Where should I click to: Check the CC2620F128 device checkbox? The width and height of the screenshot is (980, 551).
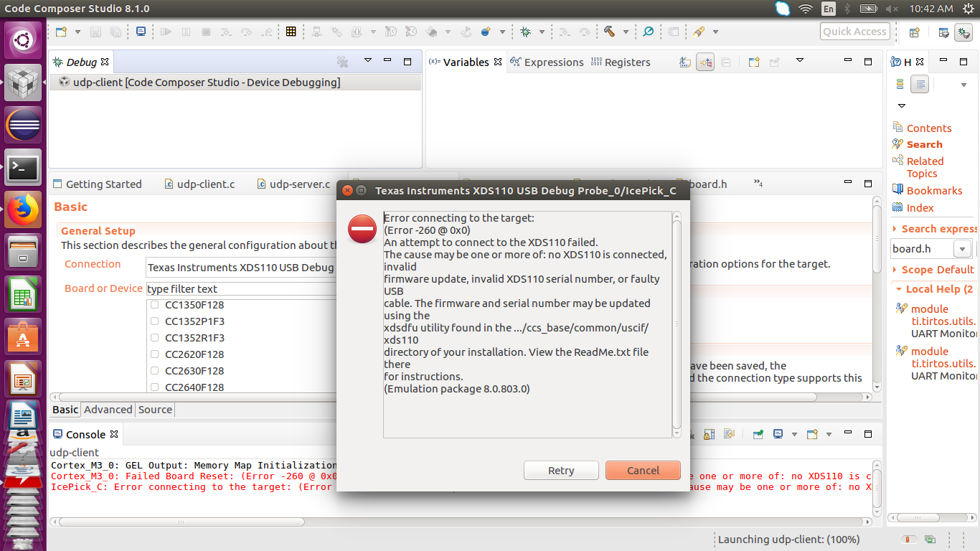(155, 354)
